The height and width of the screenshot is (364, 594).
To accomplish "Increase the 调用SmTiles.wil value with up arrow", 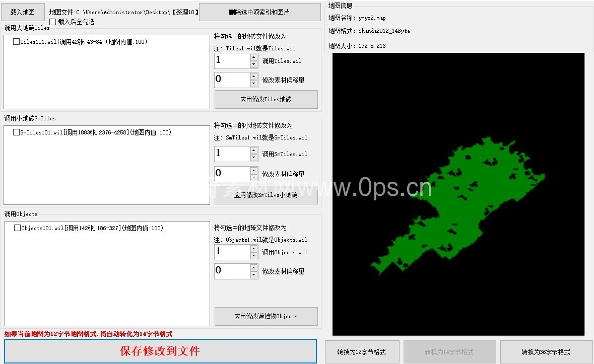I will pos(254,150).
